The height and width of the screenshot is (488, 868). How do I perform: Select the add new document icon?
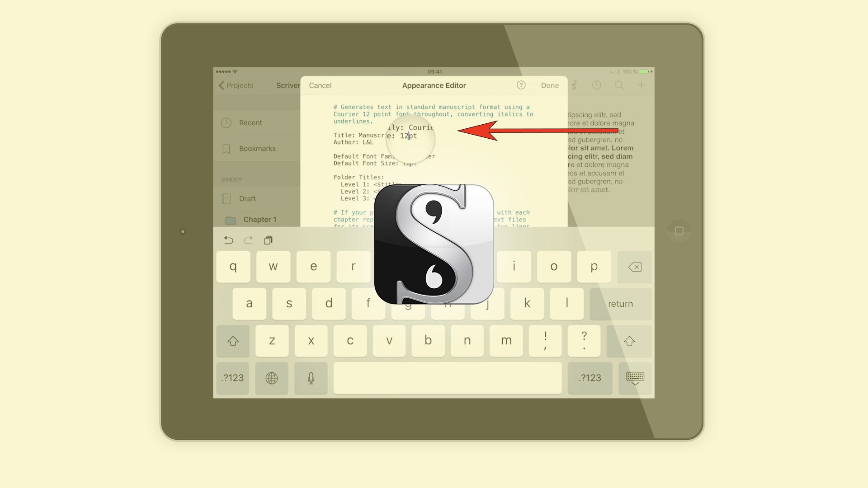[x=642, y=85]
